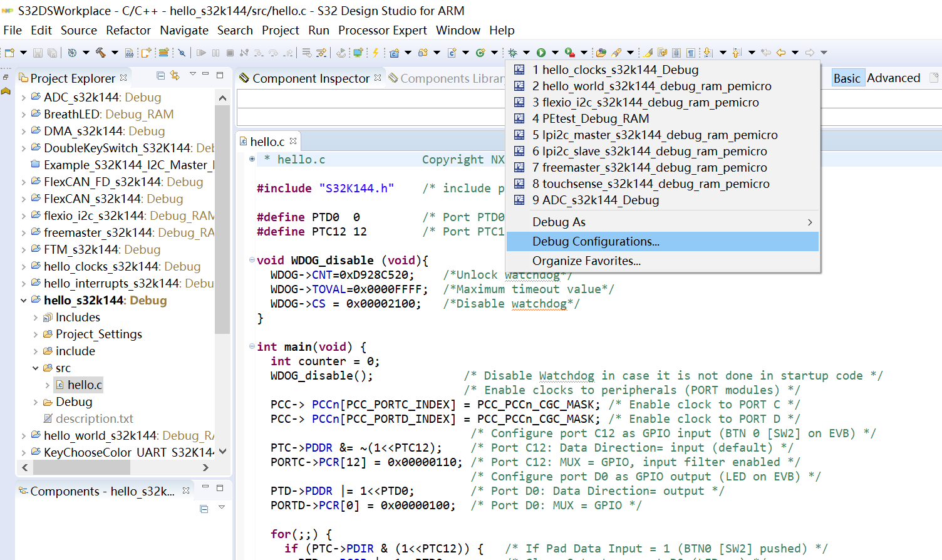The image size is (942, 560).
Task: Click the New file toolbar icon
Action: coord(10,53)
